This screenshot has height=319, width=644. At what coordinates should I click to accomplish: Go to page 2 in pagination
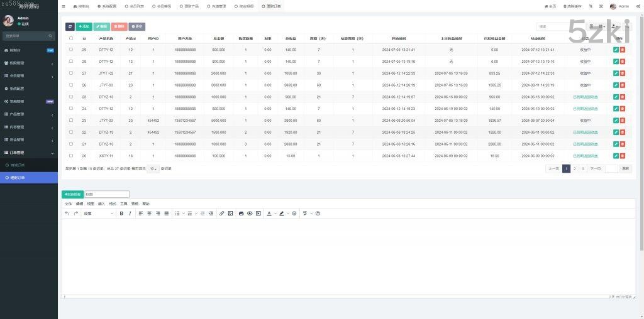pyautogui.click(x=574, y=168)
